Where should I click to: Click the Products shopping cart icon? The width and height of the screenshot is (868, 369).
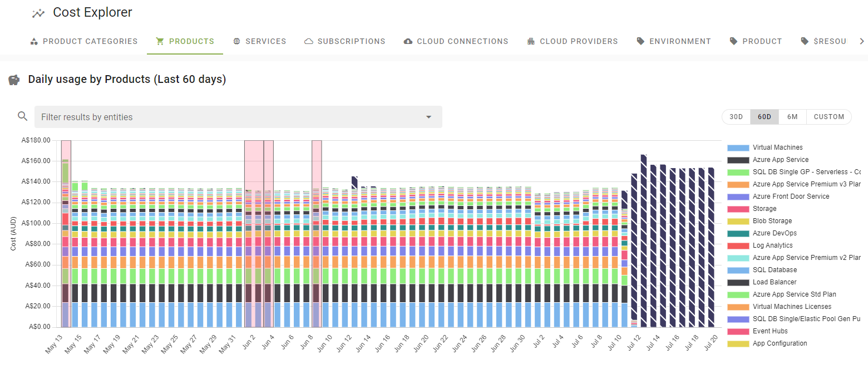(160, 41)
